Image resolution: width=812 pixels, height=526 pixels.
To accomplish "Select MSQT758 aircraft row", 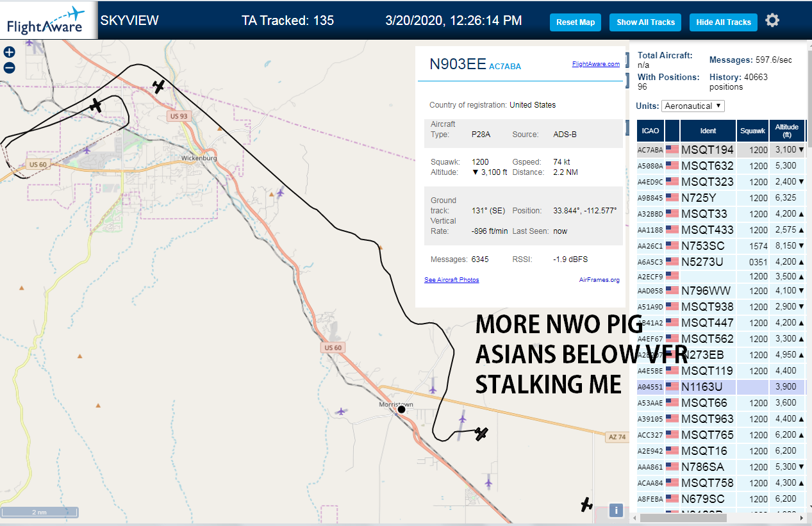I will click(721, 483).
